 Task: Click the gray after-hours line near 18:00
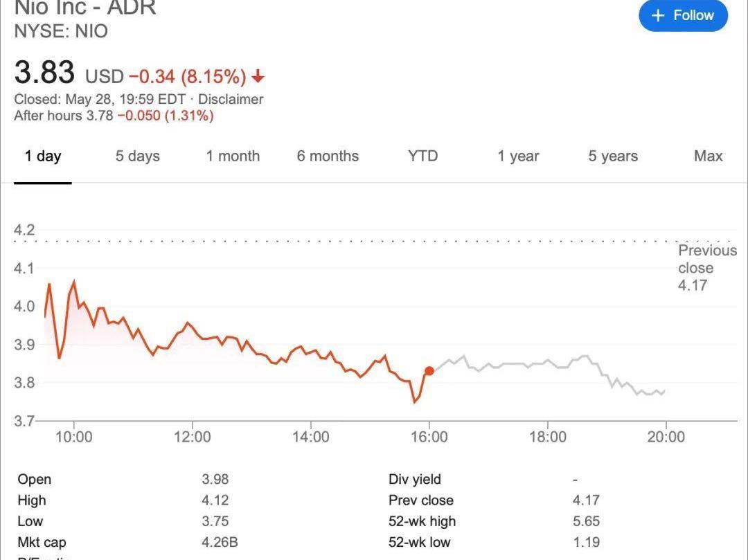(x=548, y=362)
